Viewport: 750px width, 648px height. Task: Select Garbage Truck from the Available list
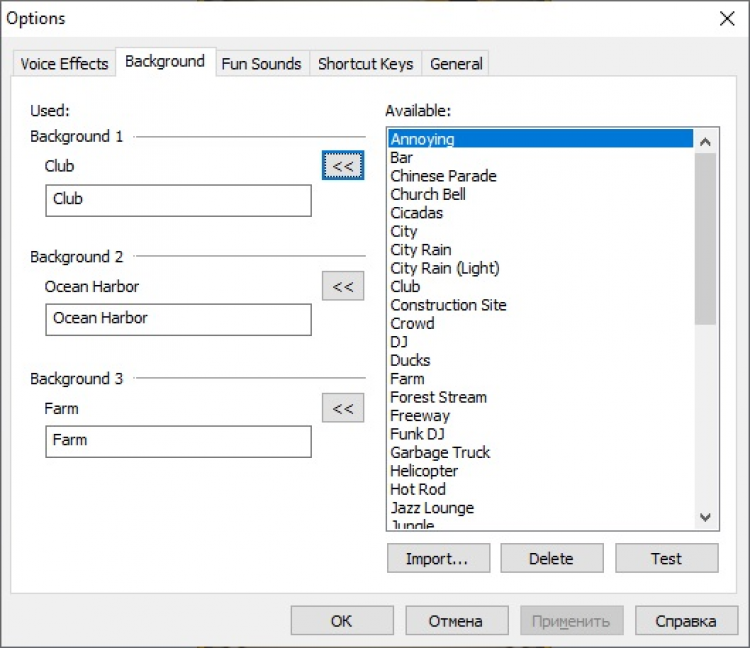440,453
